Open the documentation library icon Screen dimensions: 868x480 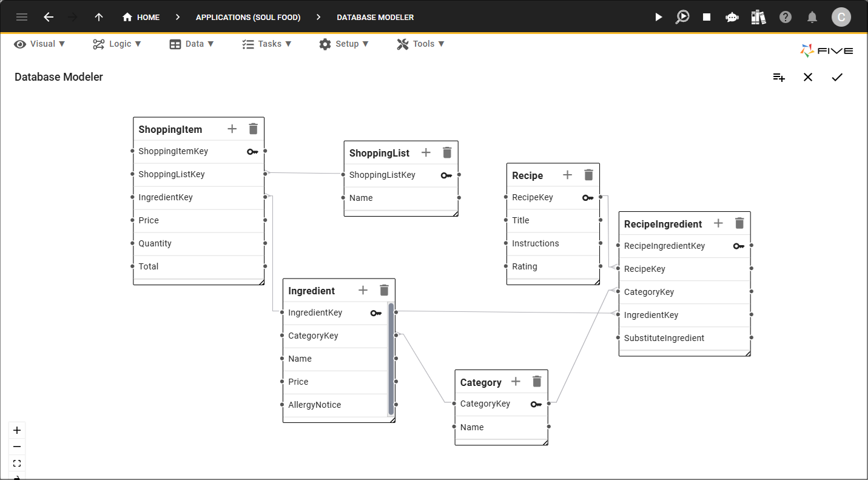tap(758, 17)
